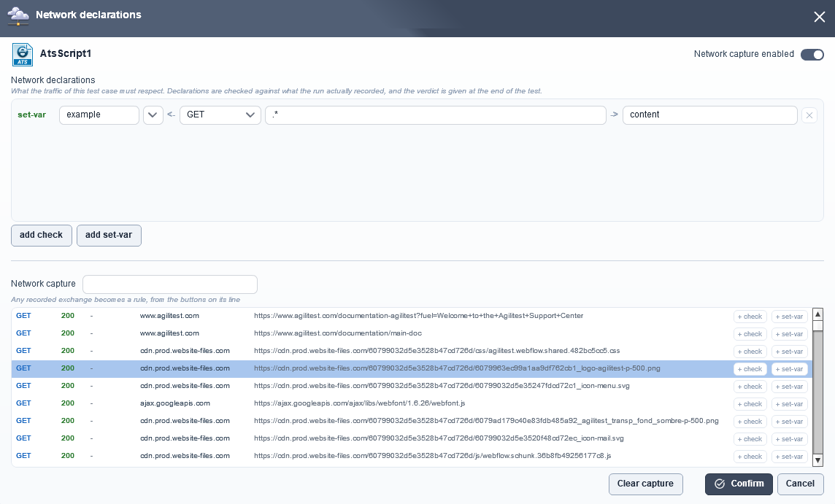
Task: Add check for agilitest.webflow.shared css row
Action: point(750,352)
